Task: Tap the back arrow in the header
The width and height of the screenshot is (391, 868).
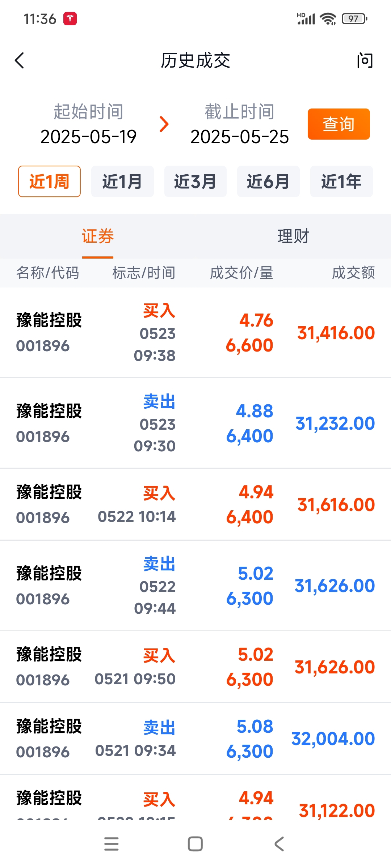Action: click(x=20, y=60)
